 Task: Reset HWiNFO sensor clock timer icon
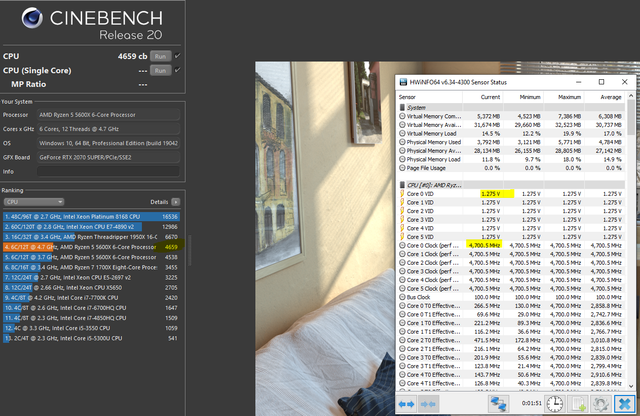(554, 404)
